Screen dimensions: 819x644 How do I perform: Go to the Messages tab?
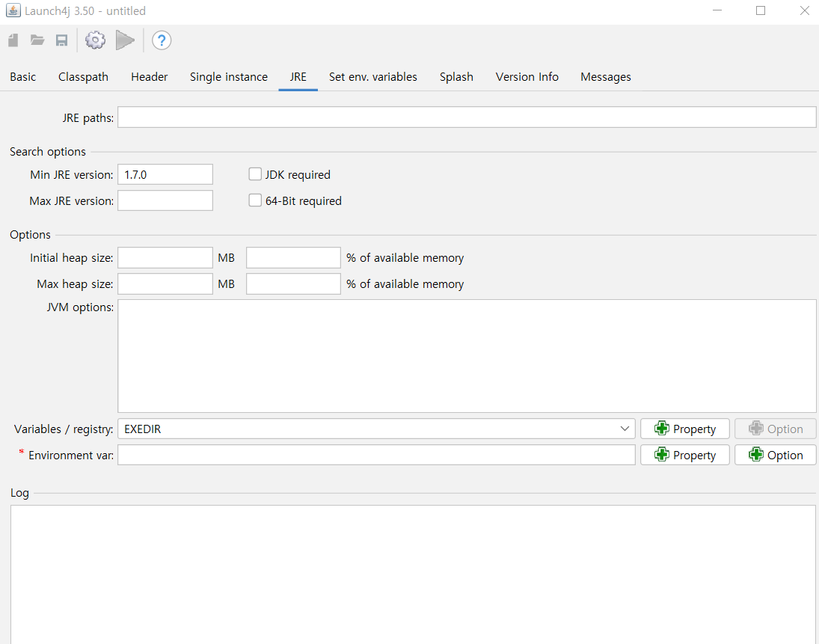(x=606, y=77)
